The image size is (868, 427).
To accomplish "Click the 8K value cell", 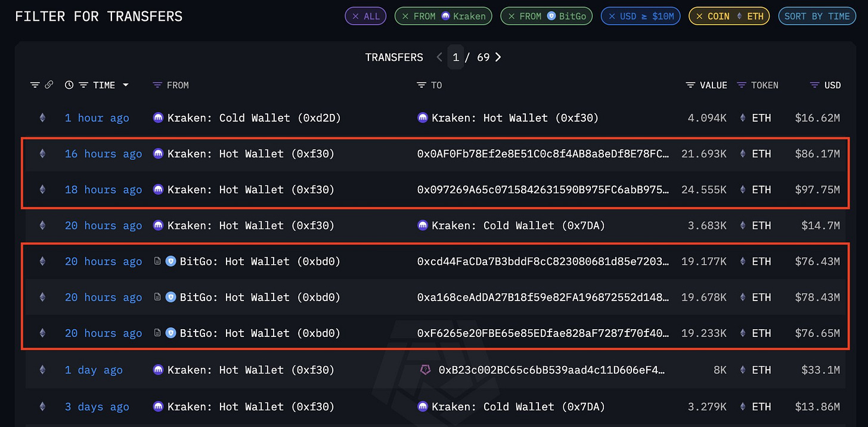I will pos(720,370).
